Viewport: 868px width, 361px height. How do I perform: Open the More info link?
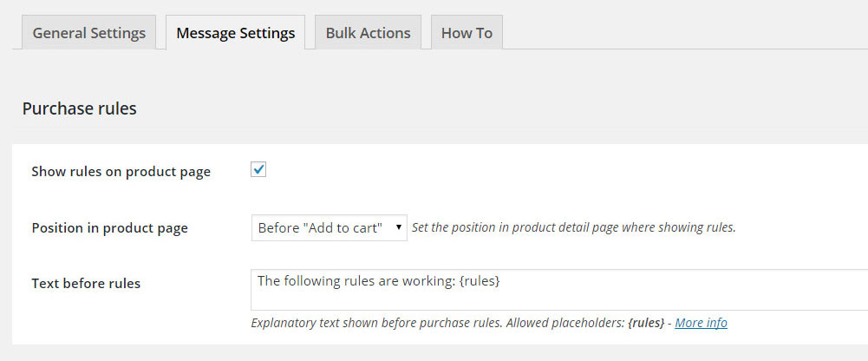click(x=701, y=323)
